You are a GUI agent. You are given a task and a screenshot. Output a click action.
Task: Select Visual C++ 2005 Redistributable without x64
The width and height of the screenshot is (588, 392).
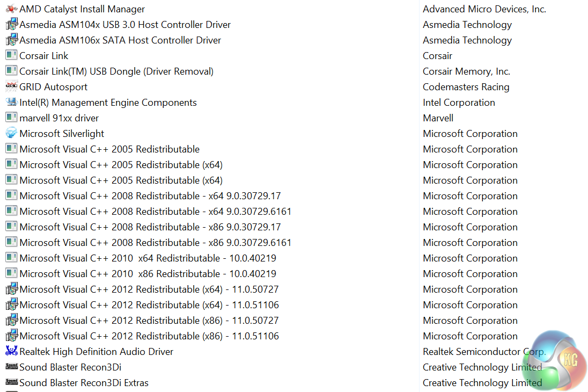coord(109,149)
